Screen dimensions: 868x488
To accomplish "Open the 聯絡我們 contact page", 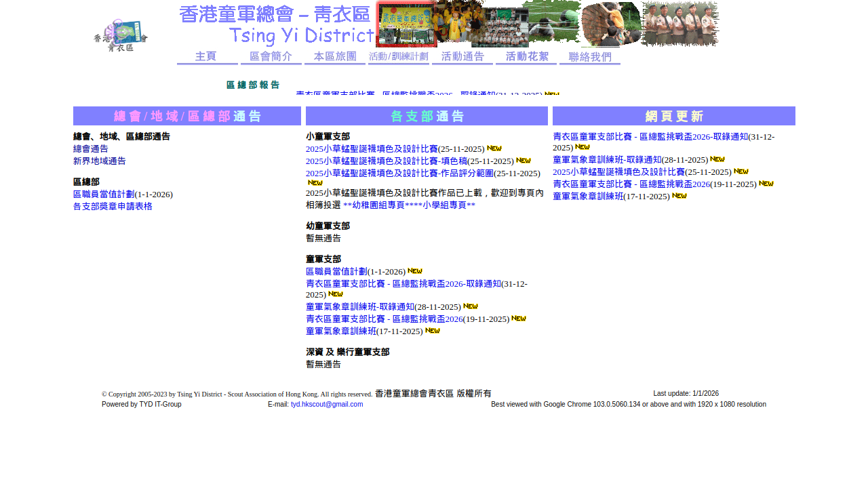I will (x=589, y=57).
